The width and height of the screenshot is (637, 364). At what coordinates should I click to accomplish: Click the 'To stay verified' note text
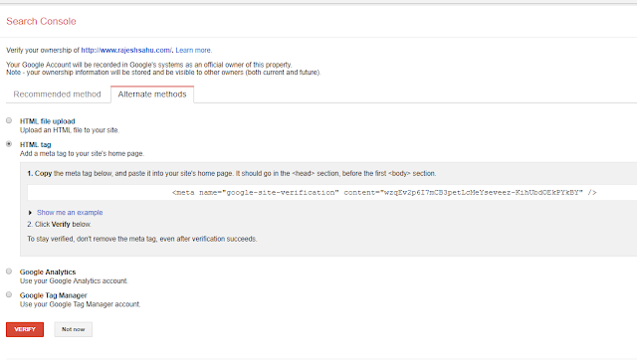pos(142,239)
